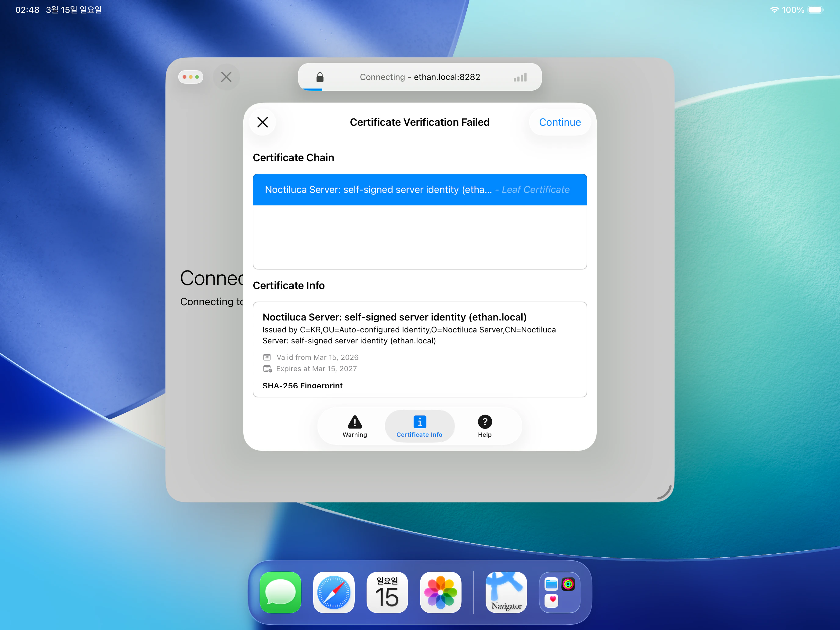Open Messages from the dock
This screenshot has height=630, width=840.
click(280, 592)
